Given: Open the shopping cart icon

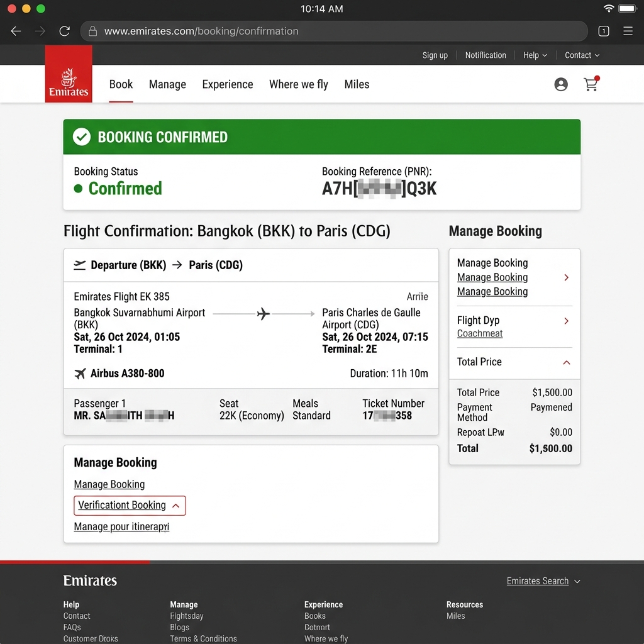Looking at the screenshot, I should (591, 84).
